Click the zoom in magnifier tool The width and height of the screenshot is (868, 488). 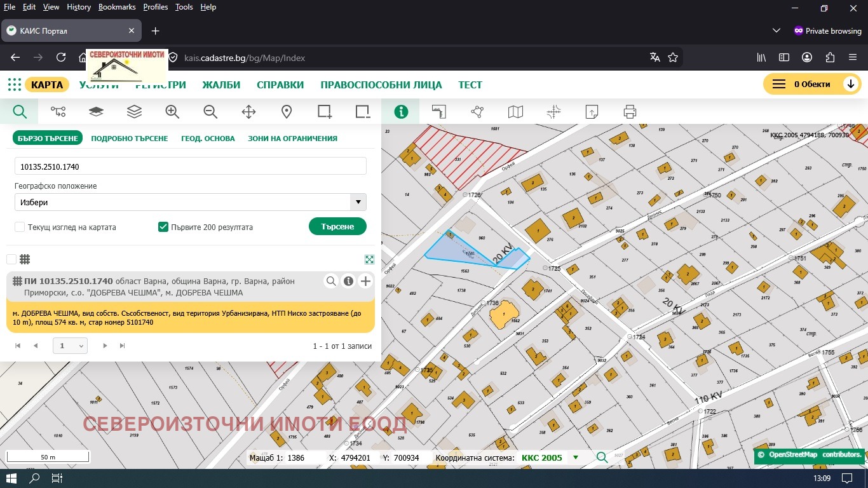pyautogui.click(x=172, y=112)
